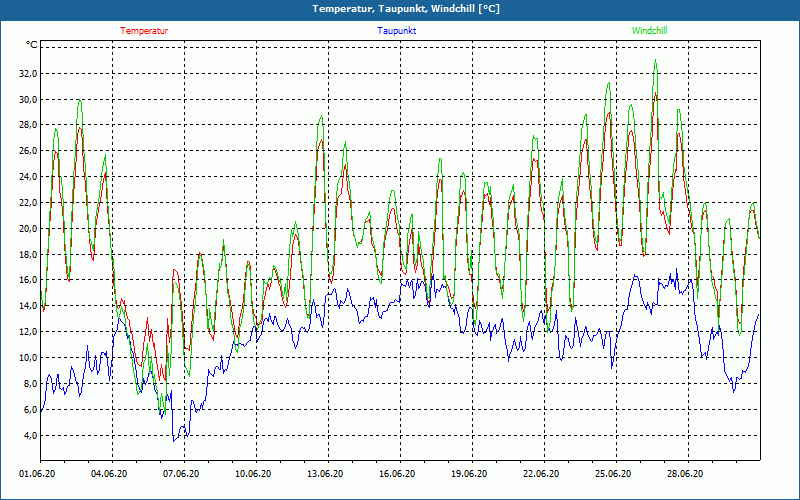
Task: Select the 28,0 y-axis value
Action: click(x=28, y=125)
